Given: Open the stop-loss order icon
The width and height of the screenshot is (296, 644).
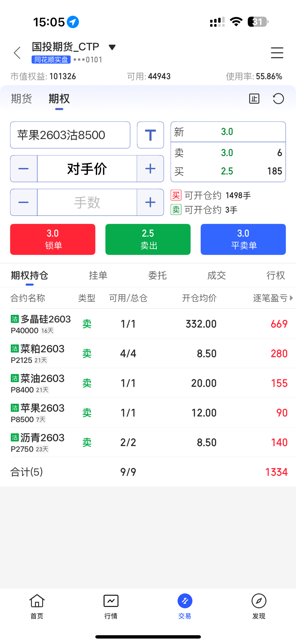Looking at the screenshot, I should tap(254, 99).
